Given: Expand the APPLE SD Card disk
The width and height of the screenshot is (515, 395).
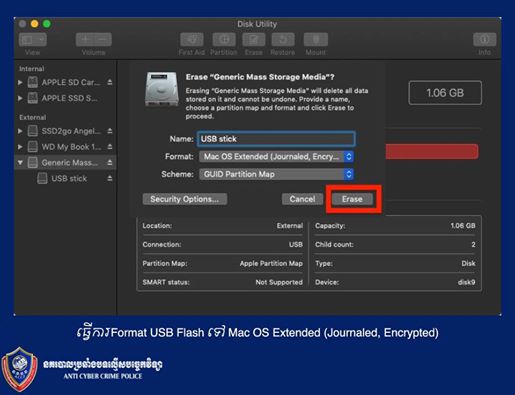Looking at the screenshot, I should [x=20, y=82].
